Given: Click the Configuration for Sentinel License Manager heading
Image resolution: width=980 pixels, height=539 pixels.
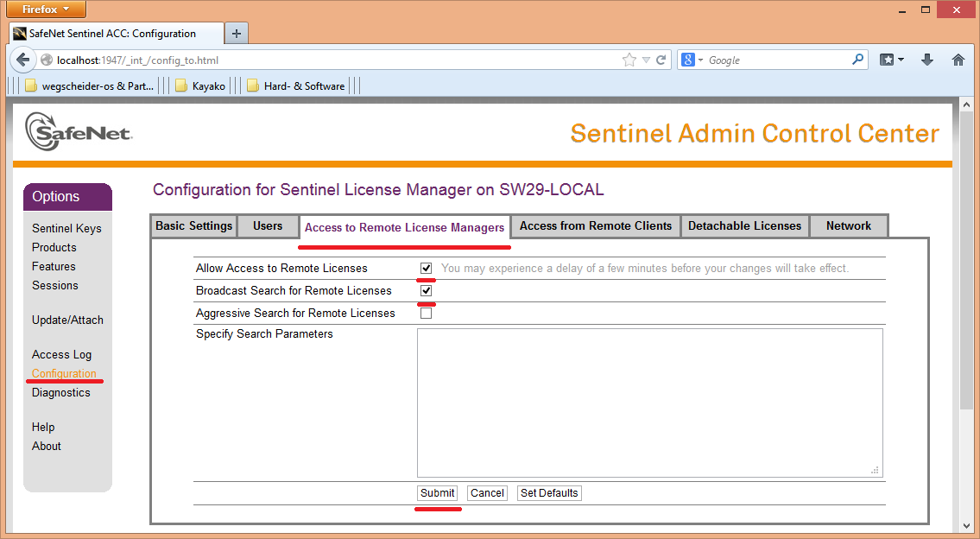Looking at the screenshot, I should click(378, 189).
